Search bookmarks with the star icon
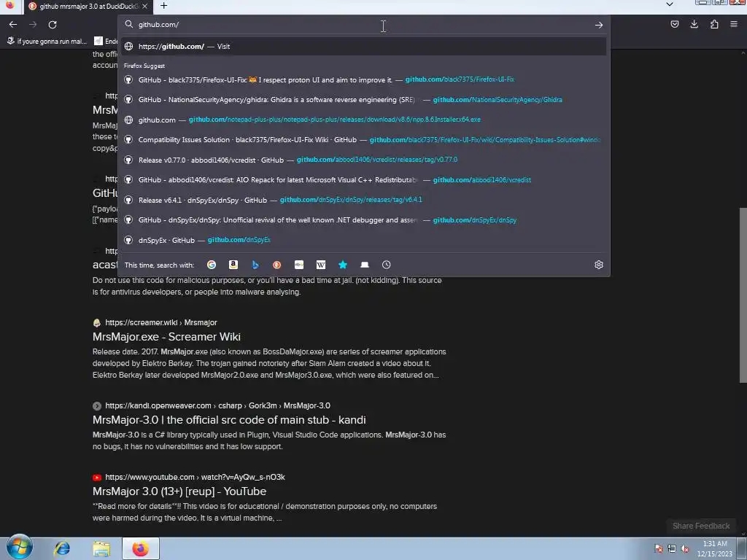This screenshot has height=560, width=747. (343, 265)
